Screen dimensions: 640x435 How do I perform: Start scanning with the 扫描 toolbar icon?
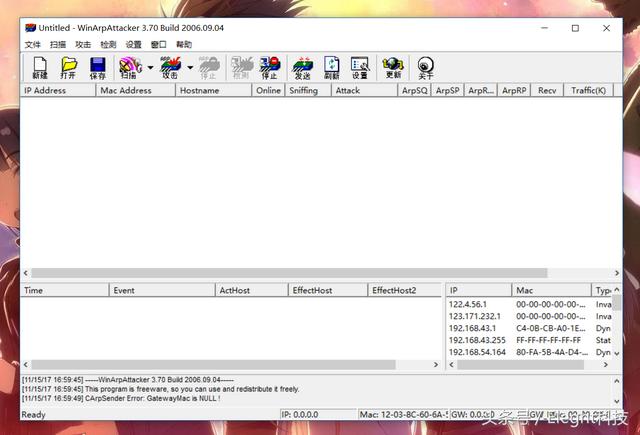(129, 68)
